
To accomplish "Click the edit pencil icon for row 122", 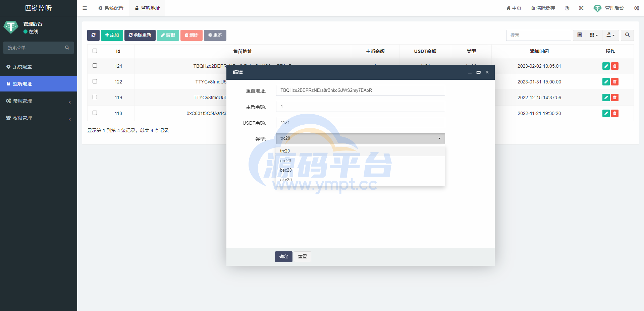I will pos(606,82).
